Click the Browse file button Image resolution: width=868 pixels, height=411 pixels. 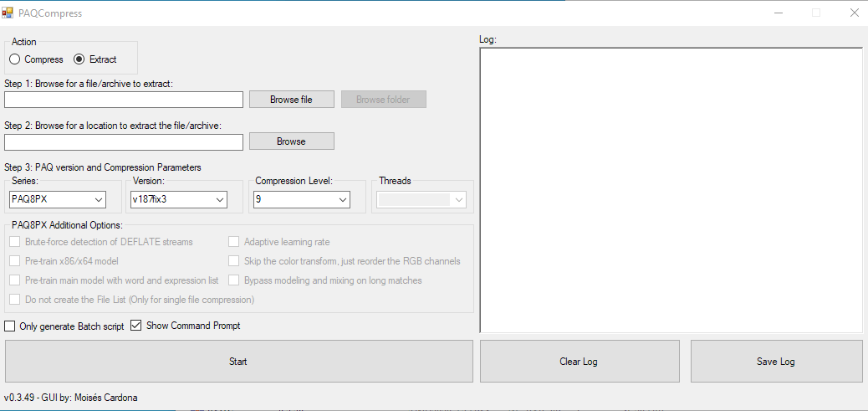point(291,100)
